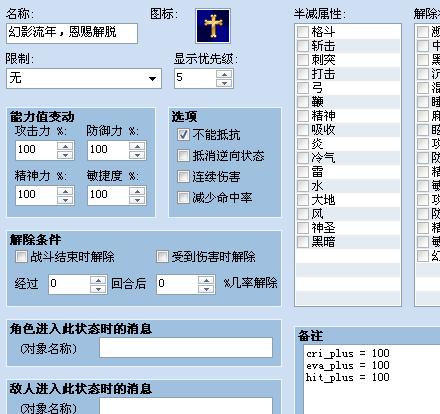Image resolution: width=440 pixels, height=414 pixels.
Task: Check 格斗 in 半减属性 list
Action: [x=303, y=32]
